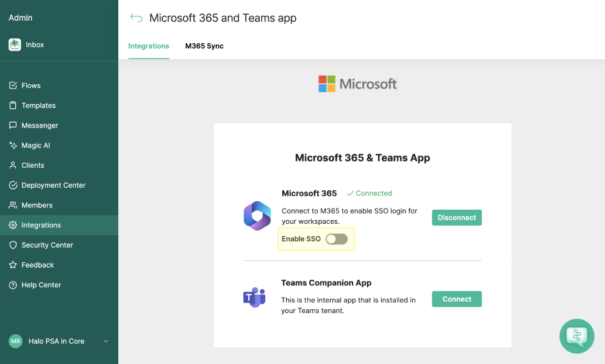Click the back arrow icon

[x=136, y=18]
